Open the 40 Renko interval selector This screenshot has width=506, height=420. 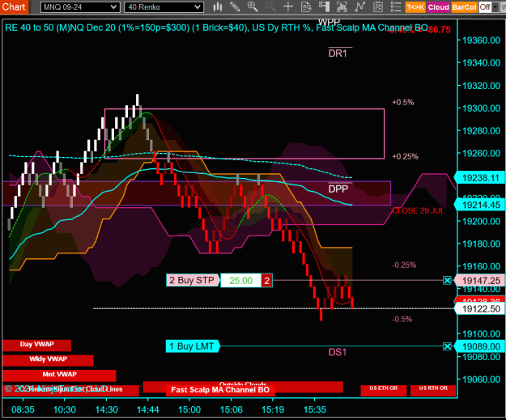coord(164,7)
